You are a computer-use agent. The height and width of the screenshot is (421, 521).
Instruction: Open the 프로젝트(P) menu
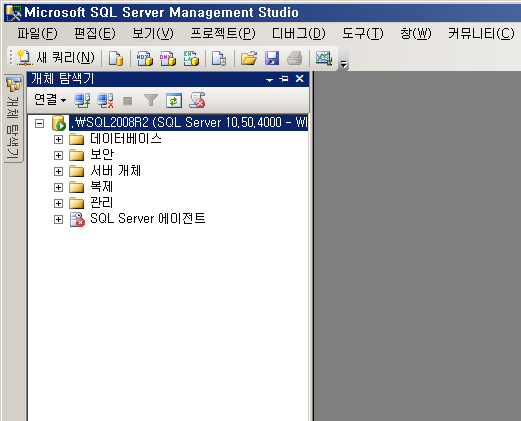point(223,33)
